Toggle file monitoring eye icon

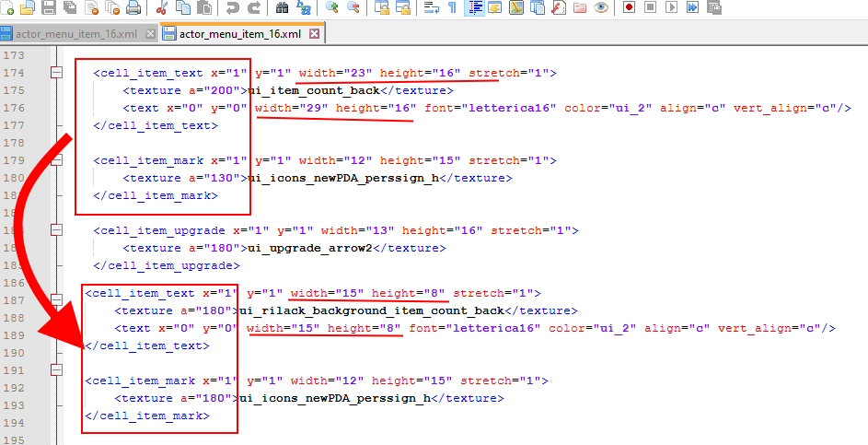point(601,7)
